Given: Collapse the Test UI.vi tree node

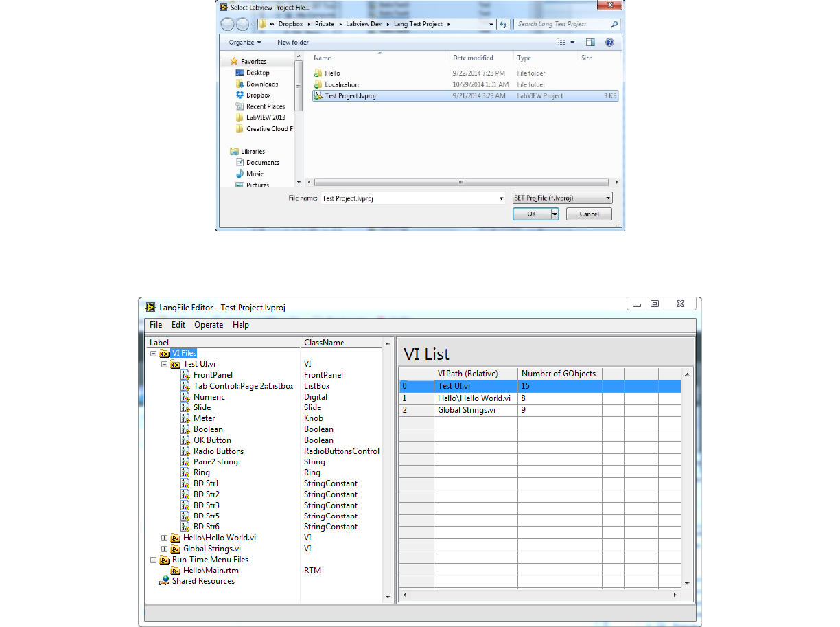Looking at the screenshot, I should click(164, 365).
